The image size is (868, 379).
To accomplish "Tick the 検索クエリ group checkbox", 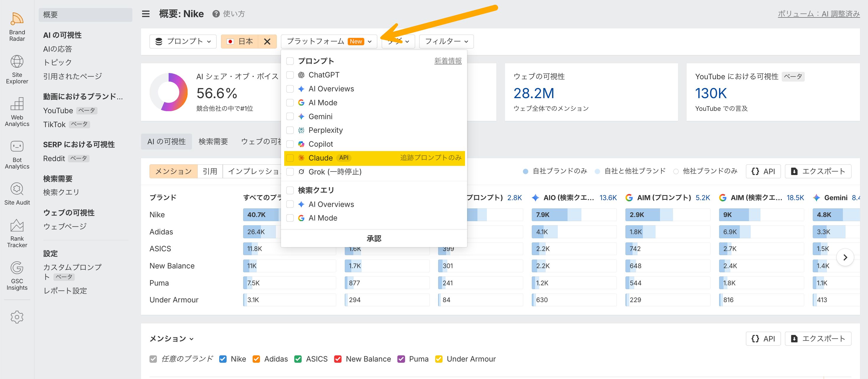I will coord(290,190).
